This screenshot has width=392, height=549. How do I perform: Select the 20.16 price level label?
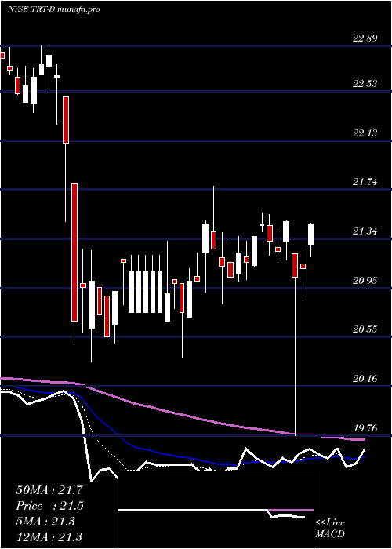coord(365,379)
